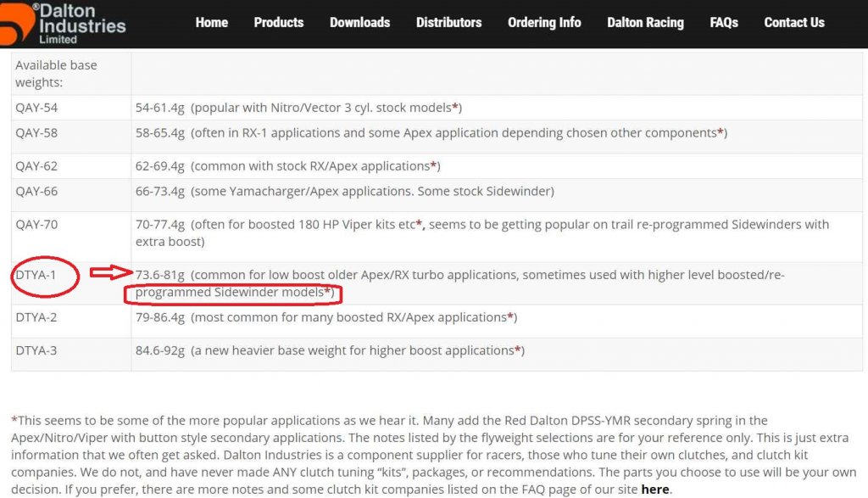Select the '54-61.4g' Nitro/Vector description

tap(298, 108)
